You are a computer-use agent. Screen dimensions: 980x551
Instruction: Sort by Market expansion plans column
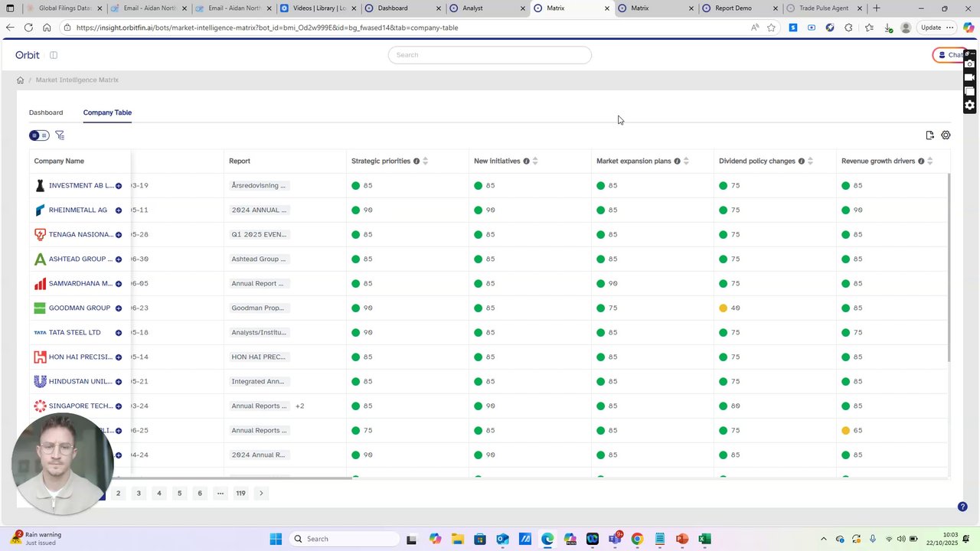tap(686, 161)
